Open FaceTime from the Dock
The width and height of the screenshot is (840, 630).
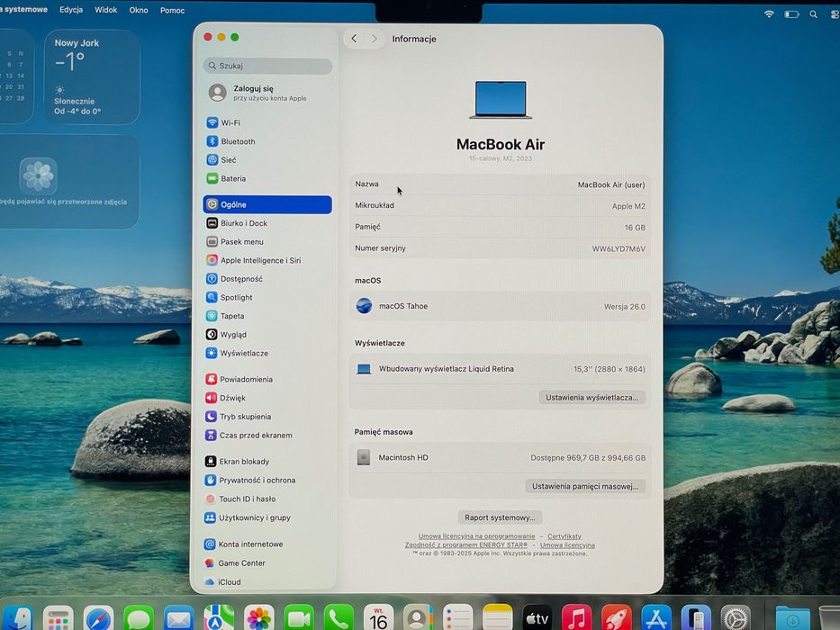(x=299, y=618)
